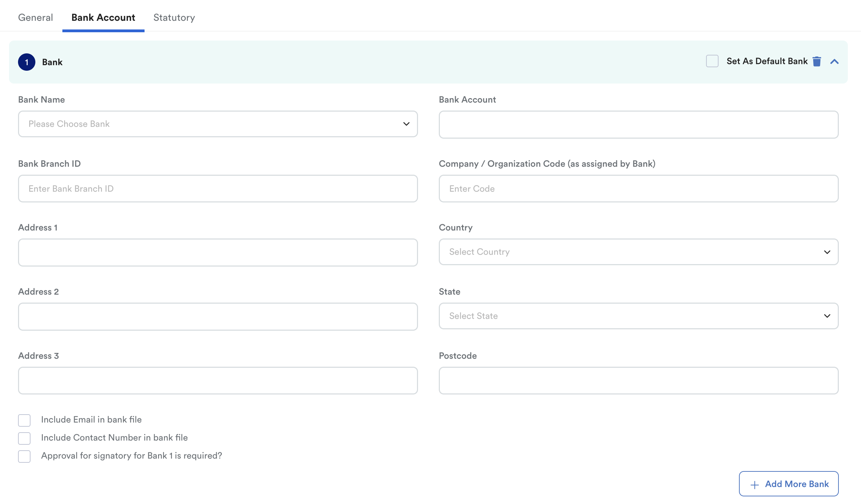Check Include Email in bank file
This screenshot has width=861, height=504.
24,420
